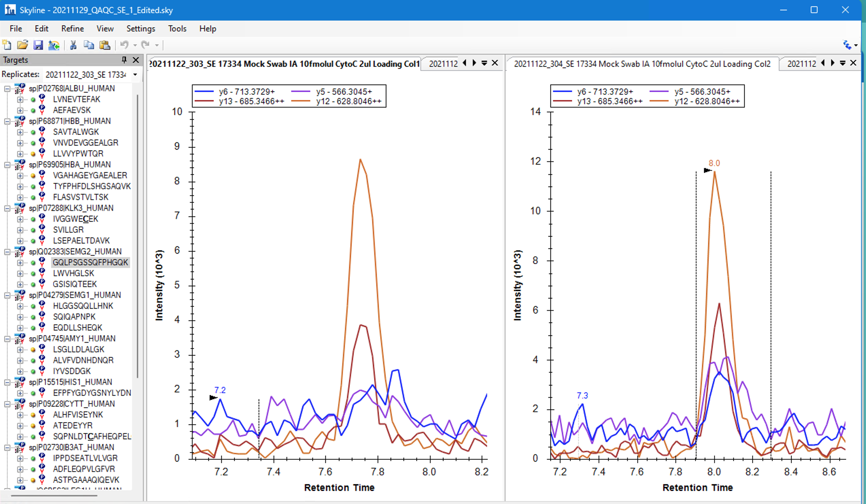Select the LWVHGLSK peptide in the tree
The image size is (866, 504).
click(x=73, y=273)
